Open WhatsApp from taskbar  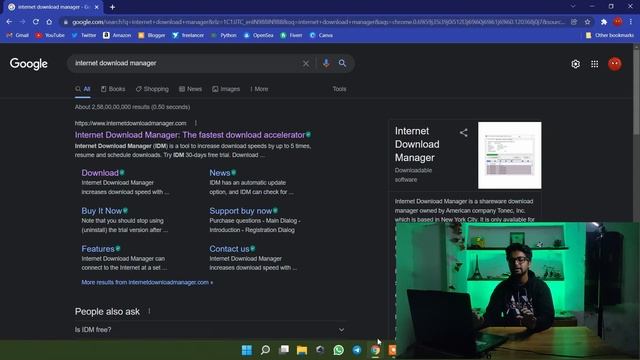coord(338,350)
